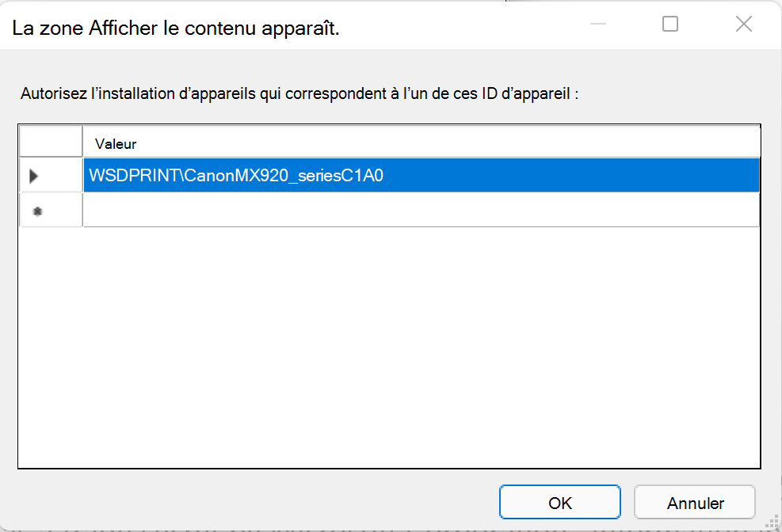Image resolution: width=782 pixels, height=532 pixels.
Task: Confirm changes with the OK button
Action: (x=559, y=501)
